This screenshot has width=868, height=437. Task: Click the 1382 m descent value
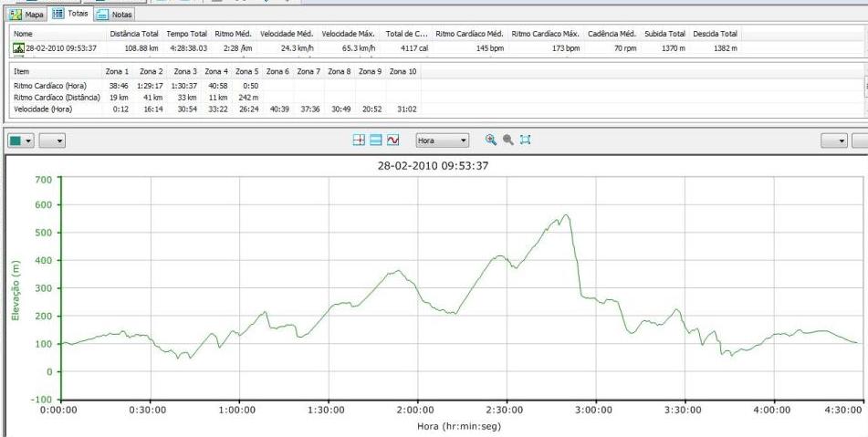point(726,48)
